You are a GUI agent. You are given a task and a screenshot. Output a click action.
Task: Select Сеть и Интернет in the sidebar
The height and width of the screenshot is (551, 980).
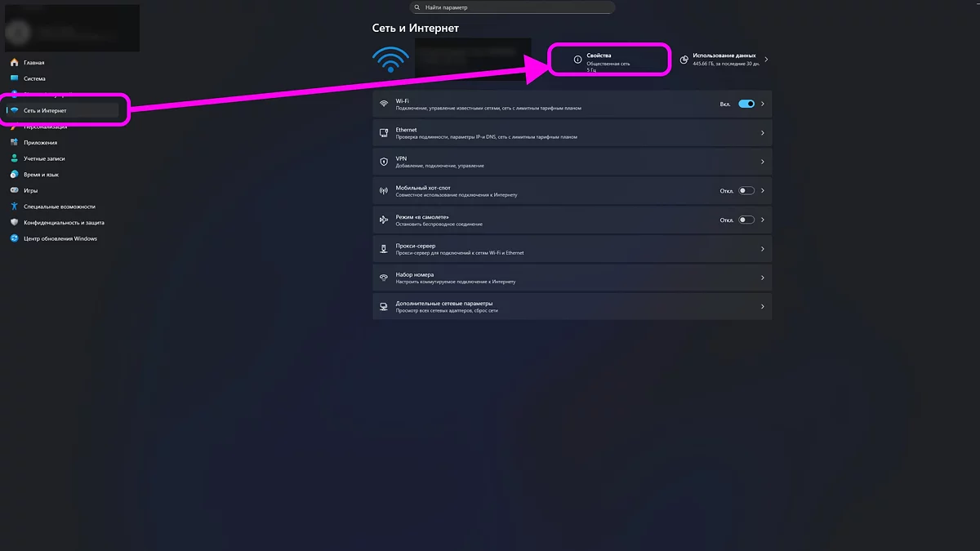pos(62,110)
